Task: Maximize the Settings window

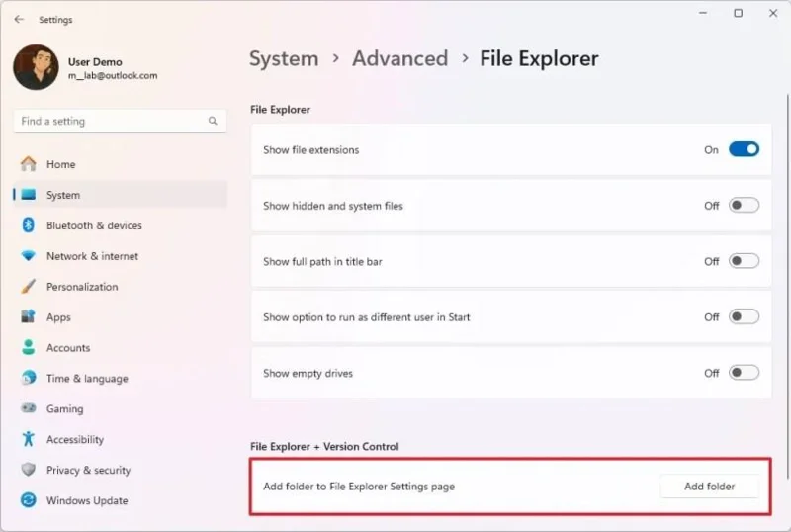Action: click(x=738, y=13)
